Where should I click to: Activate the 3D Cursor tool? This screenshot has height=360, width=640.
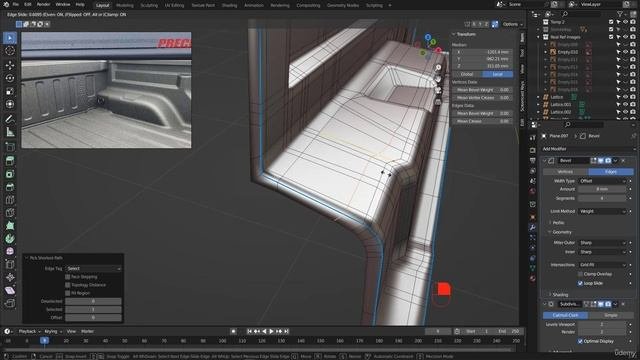(10, 51)
